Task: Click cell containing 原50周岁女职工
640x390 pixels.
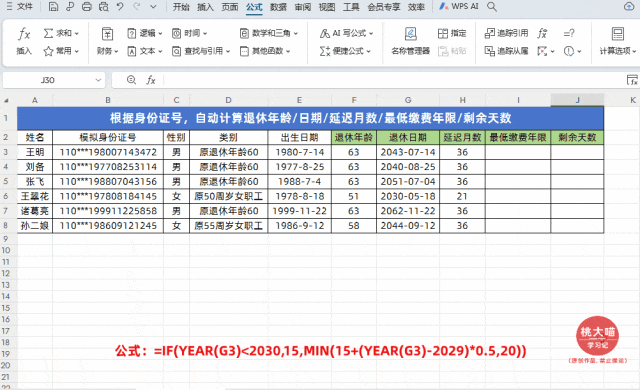Action: [x=229, y=196]
